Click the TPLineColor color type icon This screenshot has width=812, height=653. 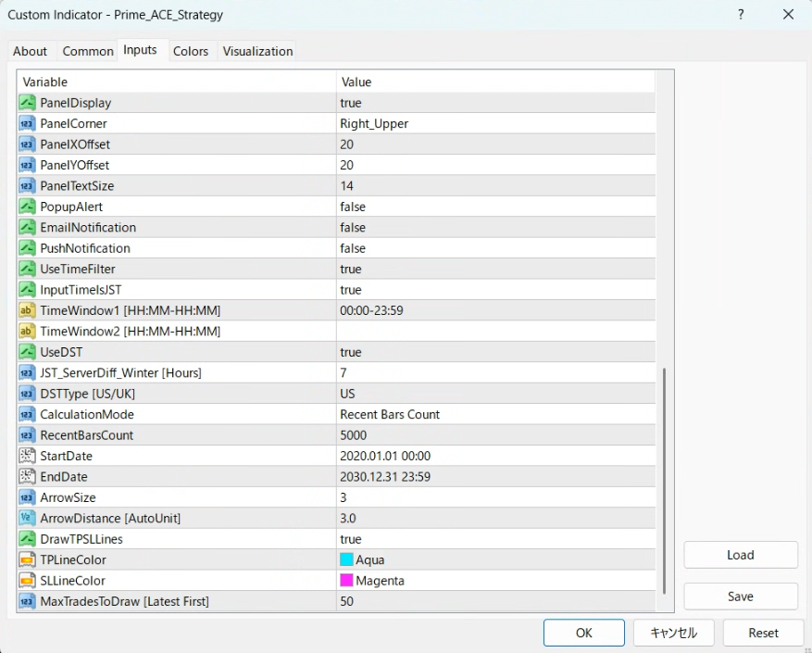tap(27, 559)
